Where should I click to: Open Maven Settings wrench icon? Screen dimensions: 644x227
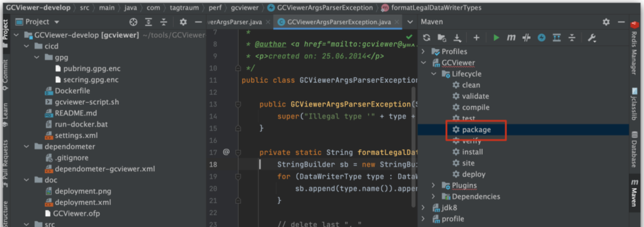592,38
